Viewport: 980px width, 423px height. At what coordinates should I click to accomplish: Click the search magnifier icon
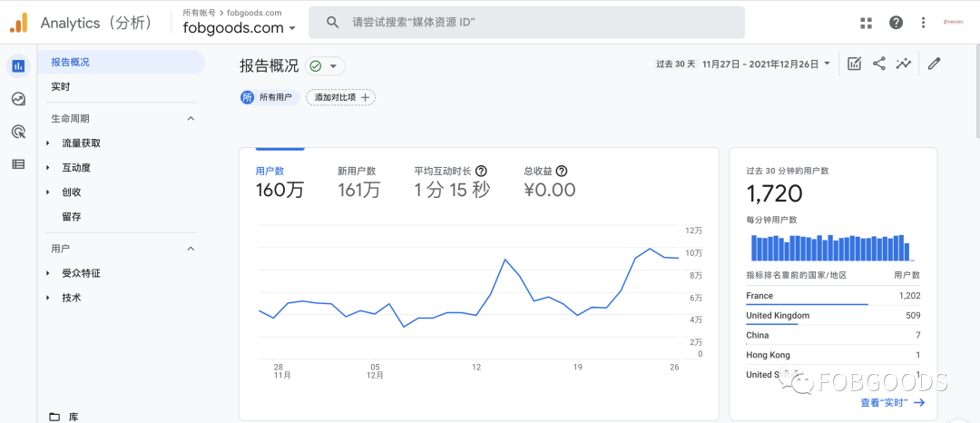click(332, 23)
